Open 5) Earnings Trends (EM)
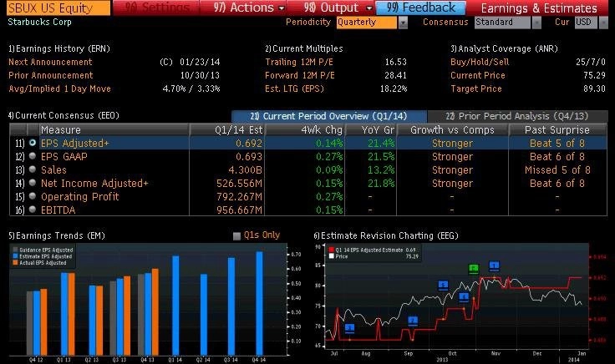 click(x=57, y=235)
